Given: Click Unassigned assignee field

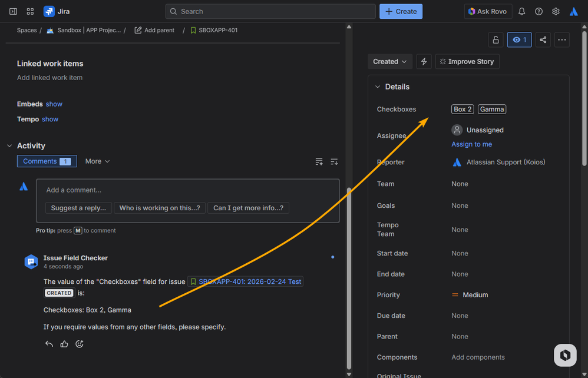Looking at the screenshot, I should tap(478, 130).
